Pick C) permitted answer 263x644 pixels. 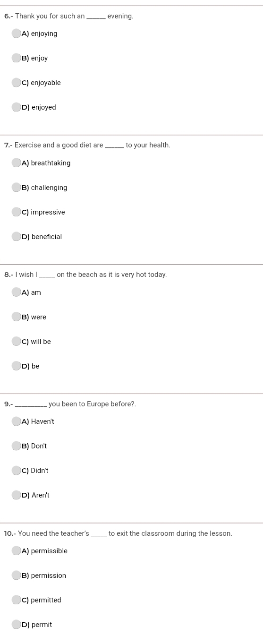[17, 600]
